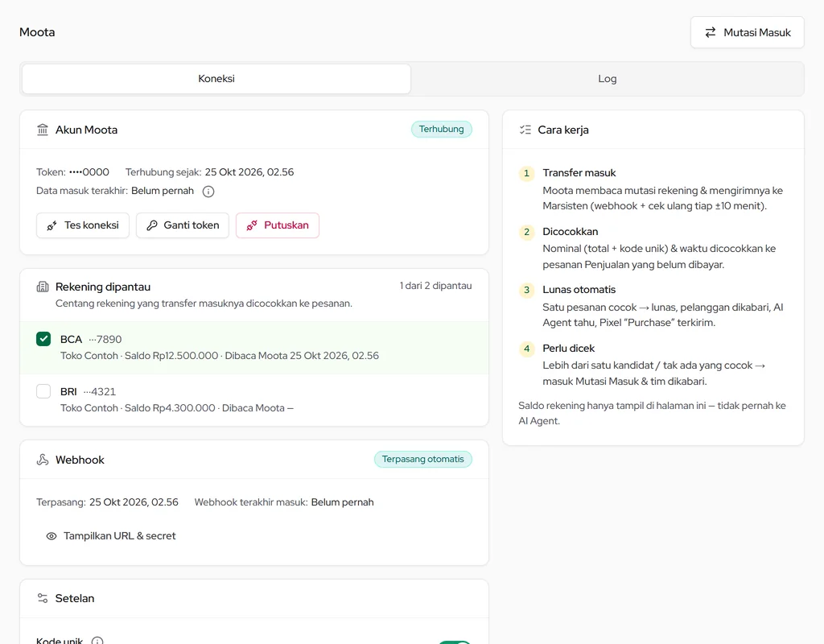Image resolution: width=824 pixels, height=644 pixels.
Task: Toggle the Kode unik switch
Action: (x=455, y=642)
